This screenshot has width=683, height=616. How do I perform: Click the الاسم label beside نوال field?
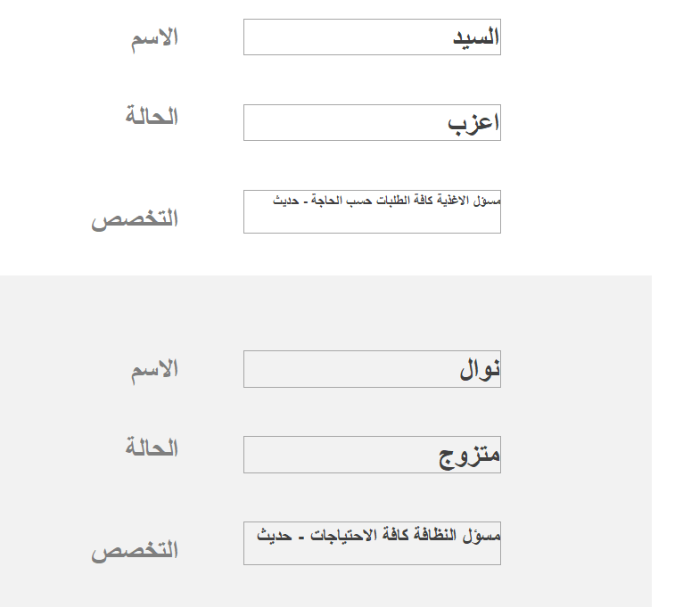pyautogui.click(x=154, y=370)
